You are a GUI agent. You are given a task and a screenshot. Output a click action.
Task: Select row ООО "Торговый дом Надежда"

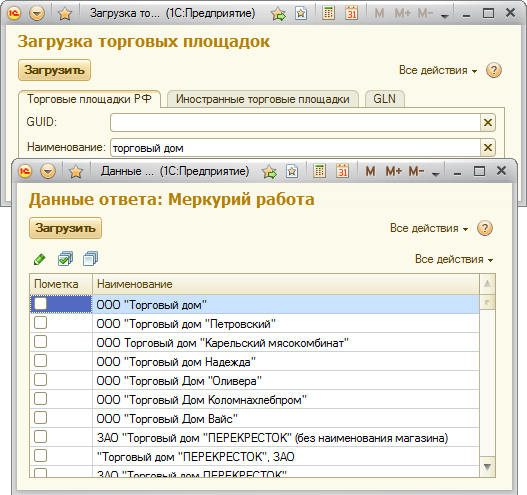point(254,362)
